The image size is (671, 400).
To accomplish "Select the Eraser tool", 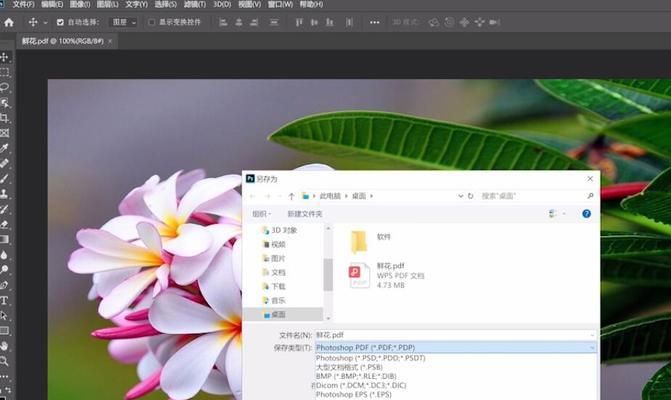I will [x=4, y=224].
